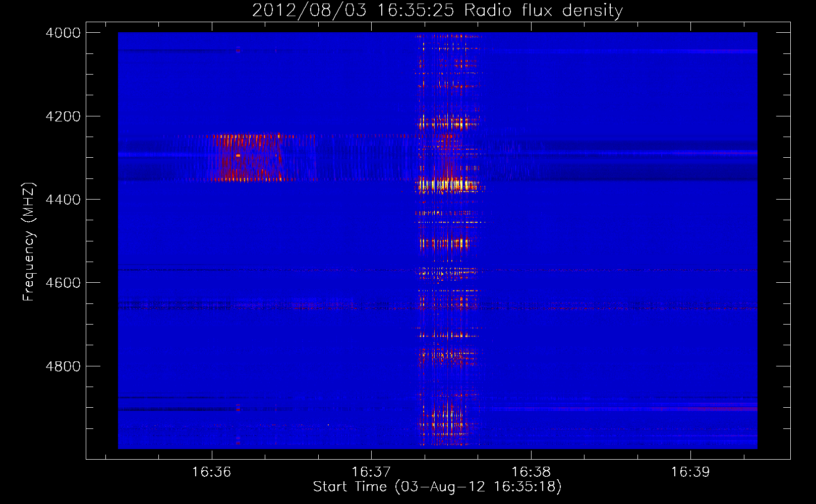Image resolution: width=816 pixels, height=504 pixels.
Task: Click the '16:37' time axis label
Action: click(x=371, y=472)
